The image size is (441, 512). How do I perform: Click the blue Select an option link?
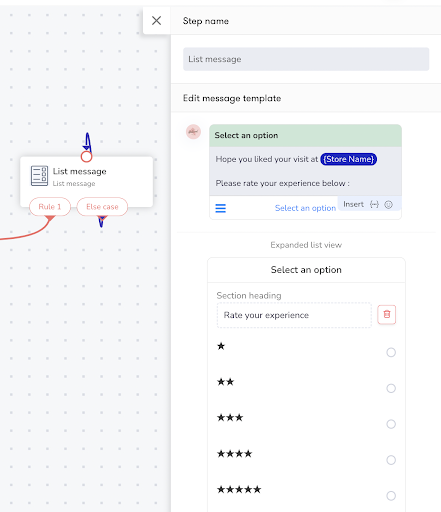(x=305, y=208)
